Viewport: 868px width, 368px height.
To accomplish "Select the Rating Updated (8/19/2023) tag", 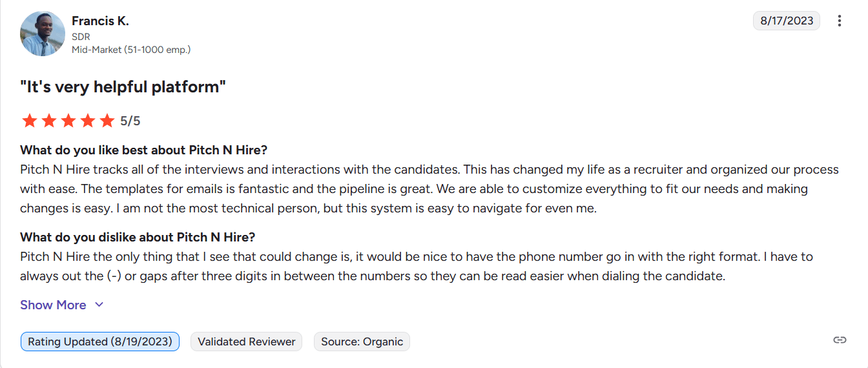I will point(100,342).
